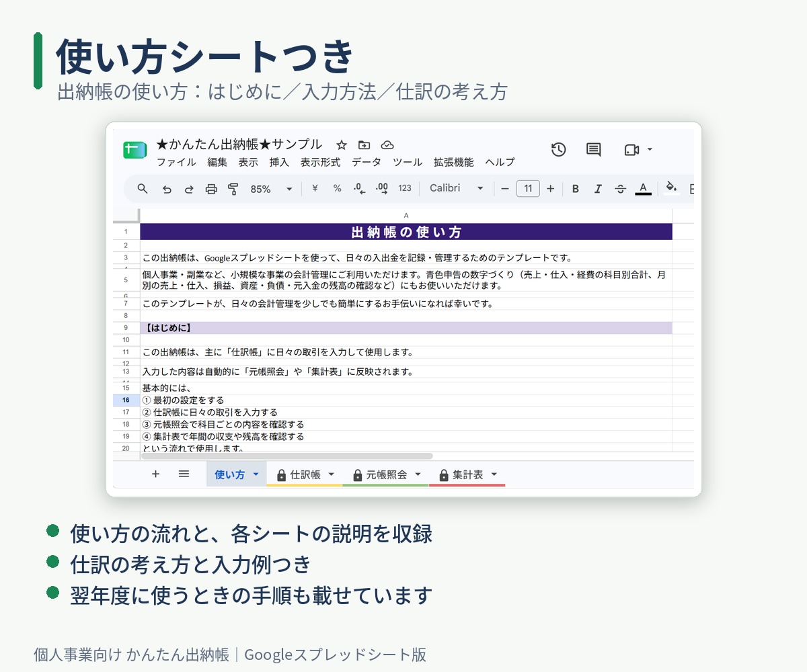Image resolution: width=807 pixels, height=672 pixels.
Task: Format as percent
Action: (x=337, y=189)
